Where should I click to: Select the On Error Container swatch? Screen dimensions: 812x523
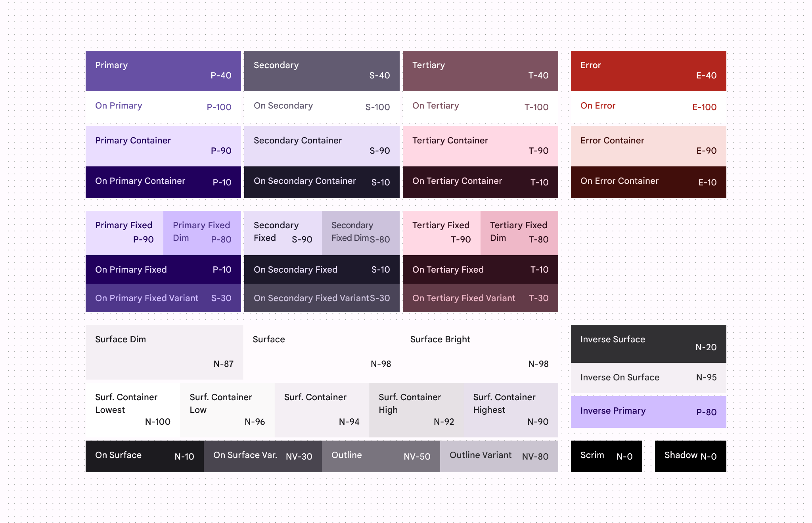[648, 182]
